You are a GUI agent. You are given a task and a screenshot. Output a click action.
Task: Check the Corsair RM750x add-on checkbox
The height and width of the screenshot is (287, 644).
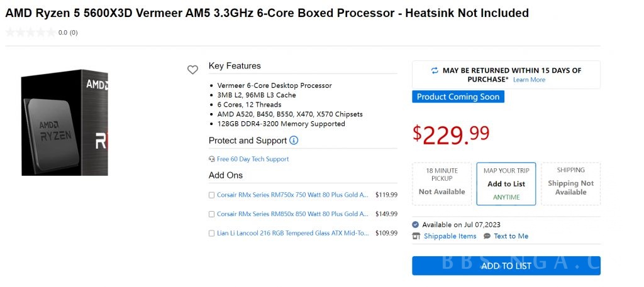(x=212, y=195)
